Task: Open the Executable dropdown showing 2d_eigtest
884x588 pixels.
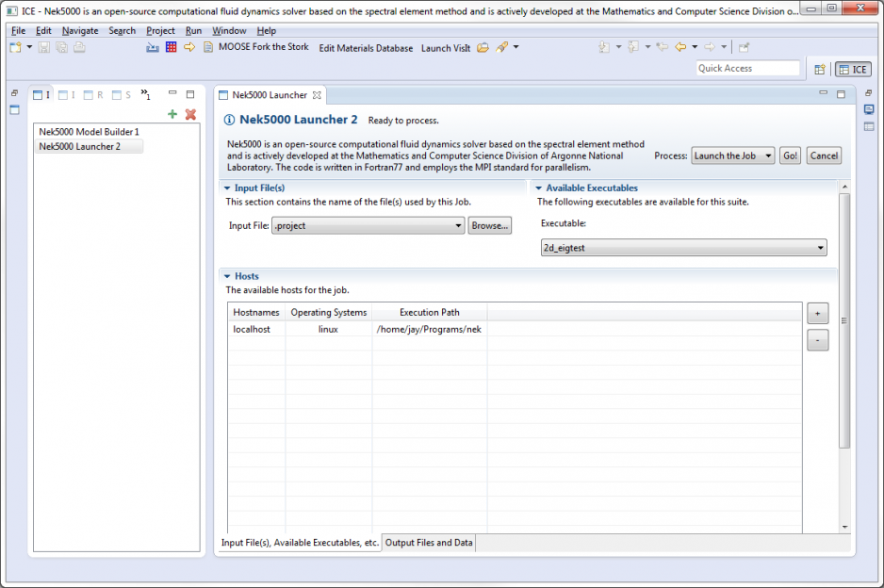Action: click(683, 248)
